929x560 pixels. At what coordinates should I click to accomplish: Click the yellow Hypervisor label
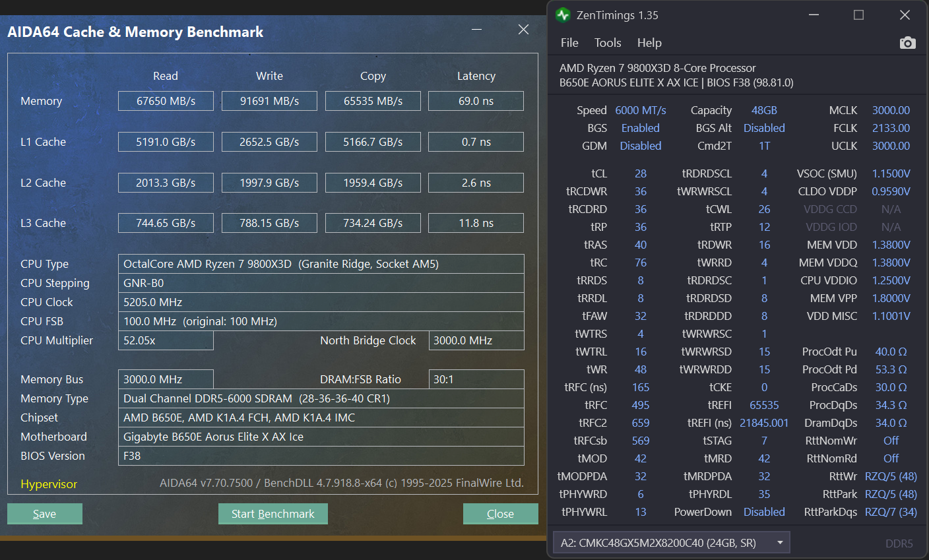click(x=49, y=484)
